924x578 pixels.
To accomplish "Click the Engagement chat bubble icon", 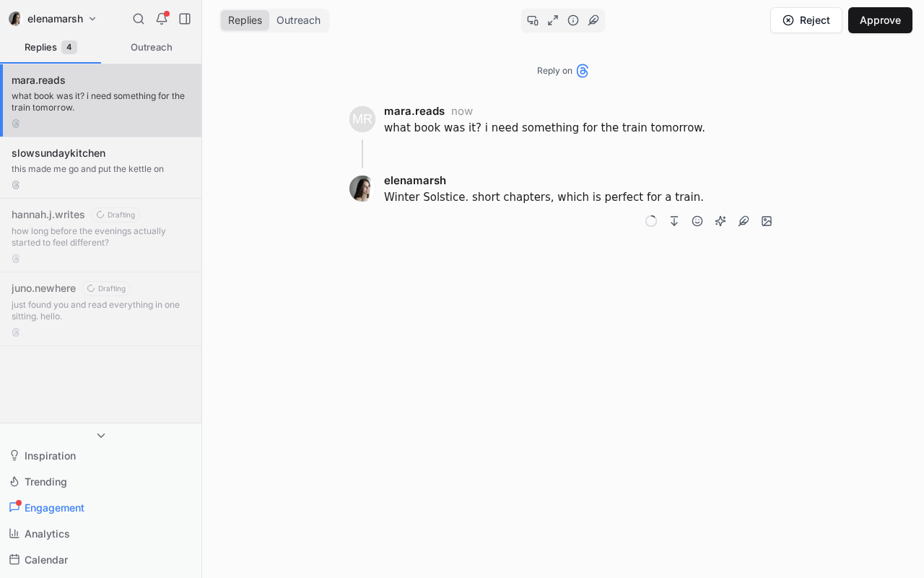I will pyautogui.click(x=14, y=507).
